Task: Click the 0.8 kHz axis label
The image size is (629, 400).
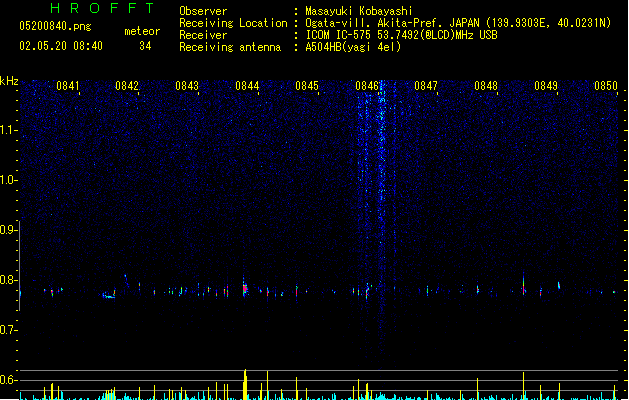Action: (8, 280)
